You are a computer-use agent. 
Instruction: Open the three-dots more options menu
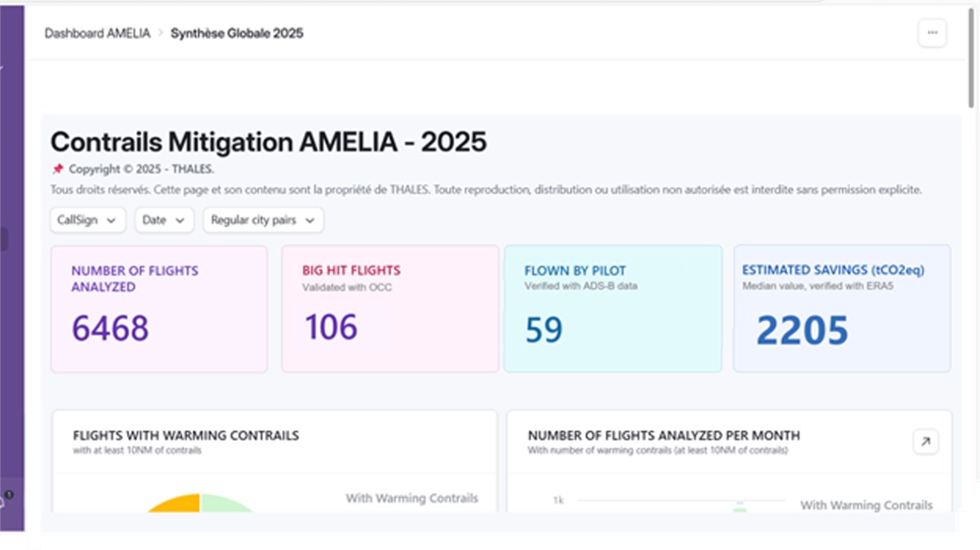(x=932, y=33)
